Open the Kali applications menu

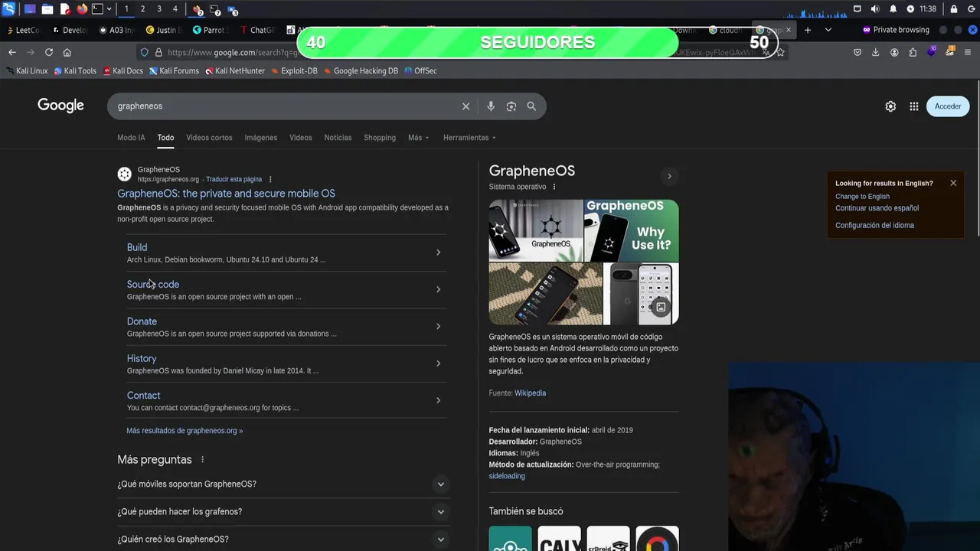coord(8,9)
